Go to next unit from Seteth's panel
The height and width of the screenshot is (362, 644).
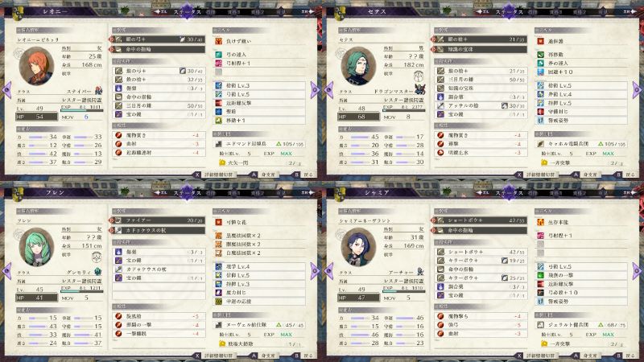(x=637, y=90)
